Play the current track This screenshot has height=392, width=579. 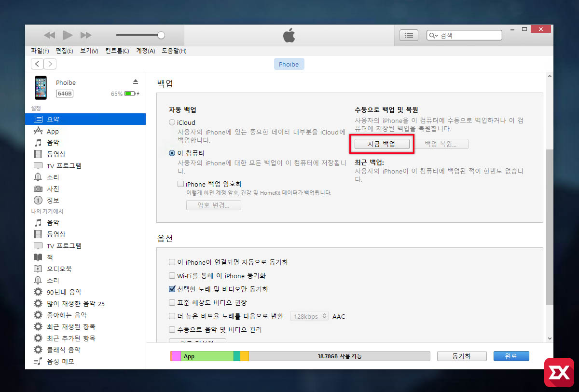point(68,35)
